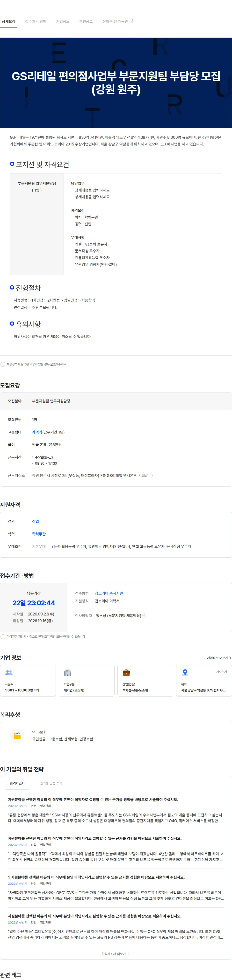Click the 연금·보험 benefits icon
This screenshot has height=980, width=232.
tap(17, 735)
